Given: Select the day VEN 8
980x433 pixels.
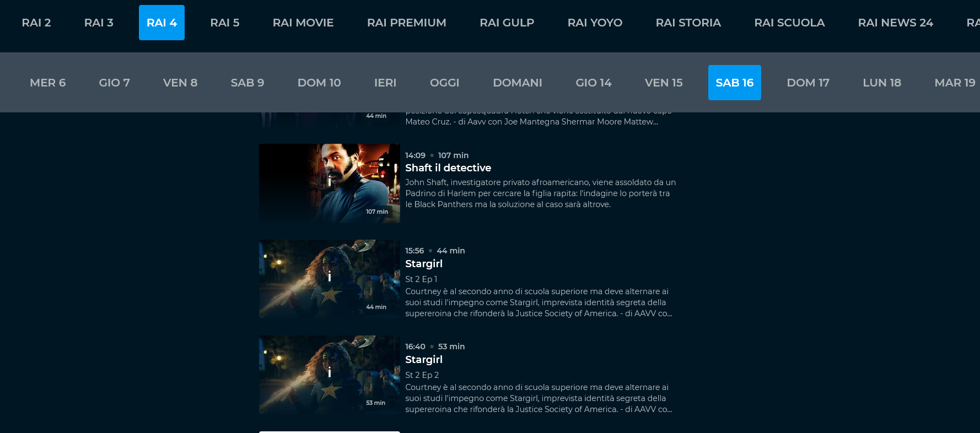Looking at the screenshot, I should [180, 83].
